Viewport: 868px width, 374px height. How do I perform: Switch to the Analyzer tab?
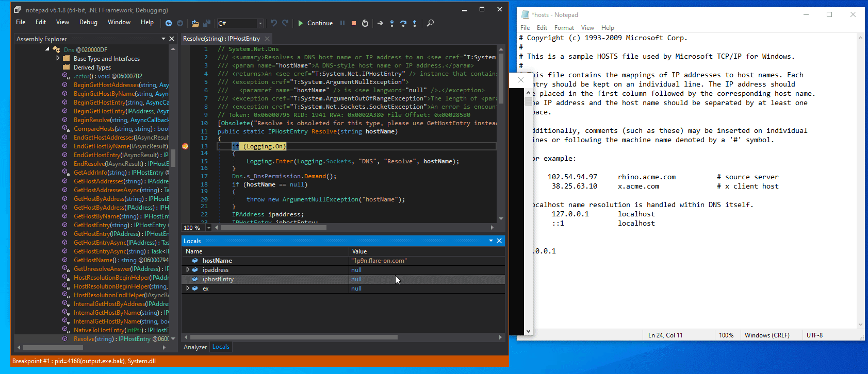click(195, 347)
